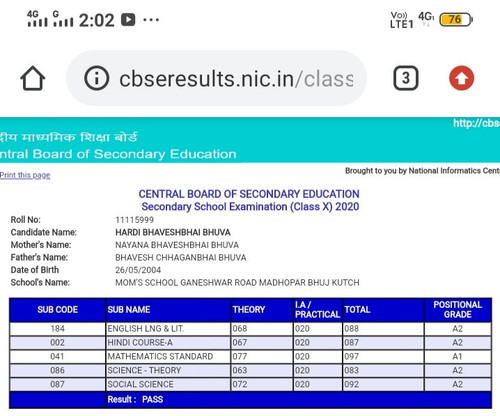The height and width of the screenshot is (416, 500).
Task: Click the TOTAL column header
Action: click(x=383, y=310)
